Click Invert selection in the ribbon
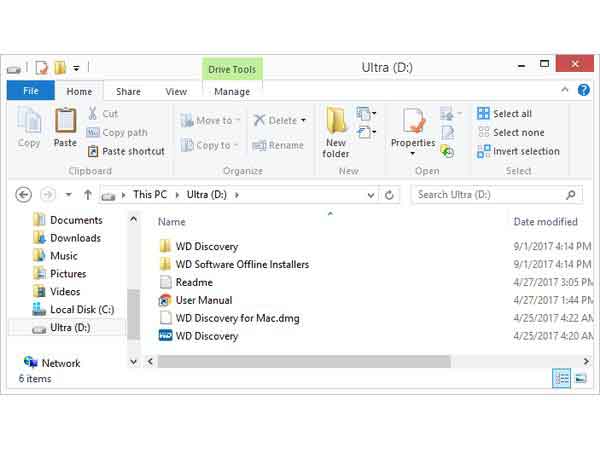 (518, 151)
